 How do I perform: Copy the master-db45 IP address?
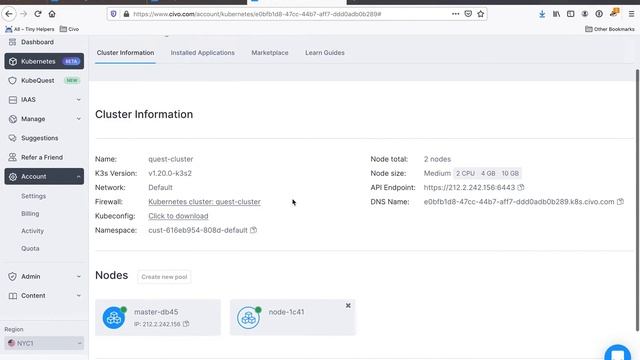(186, 324)
